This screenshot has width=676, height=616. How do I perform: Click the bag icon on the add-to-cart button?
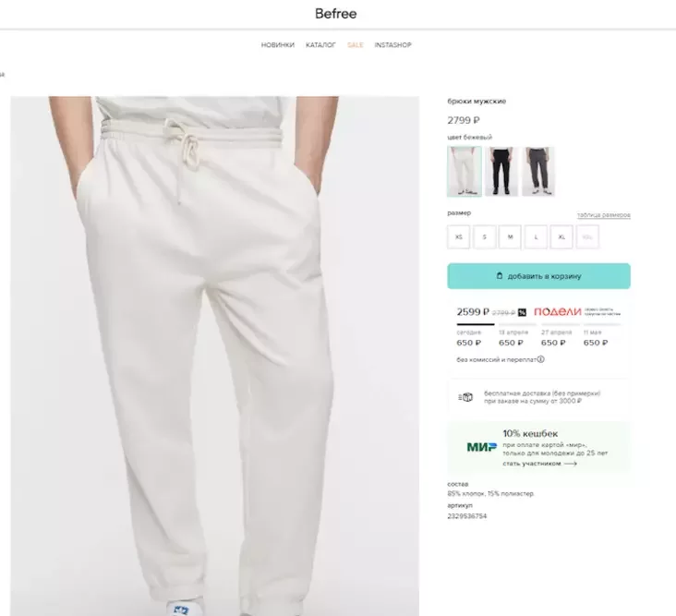[500, 276]
